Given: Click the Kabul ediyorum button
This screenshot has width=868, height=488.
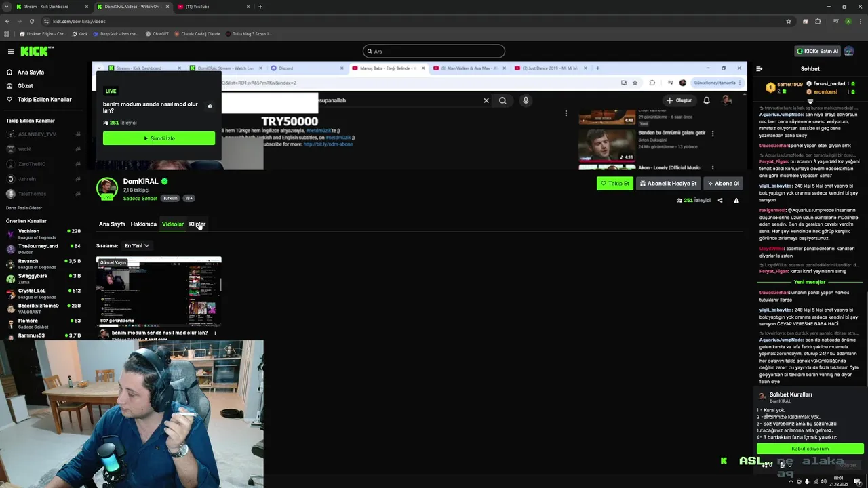Looking at the screenshot, I should [810, 449].
